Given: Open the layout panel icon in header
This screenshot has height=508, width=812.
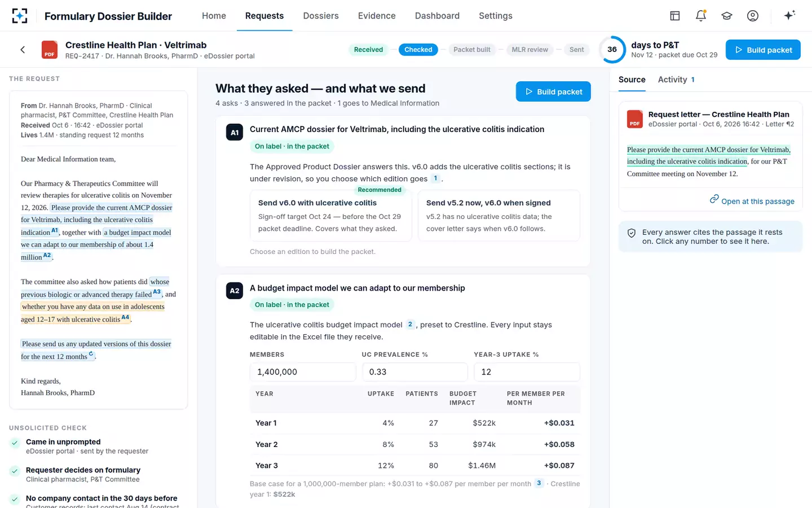Looking at the screenshot, I should click(x=675, y=16).
